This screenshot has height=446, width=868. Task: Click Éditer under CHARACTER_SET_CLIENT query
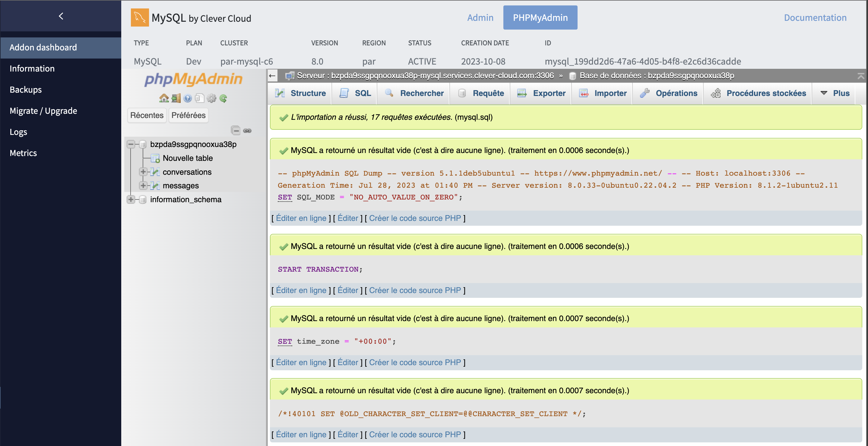pyautogui.click(x=347, y=435)
